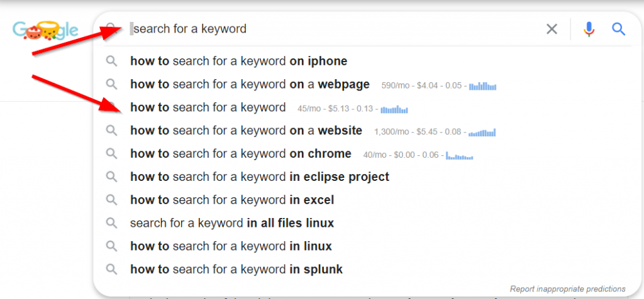
Task: Select suggestion ending "in splunk"
Action: click(236, 269)
